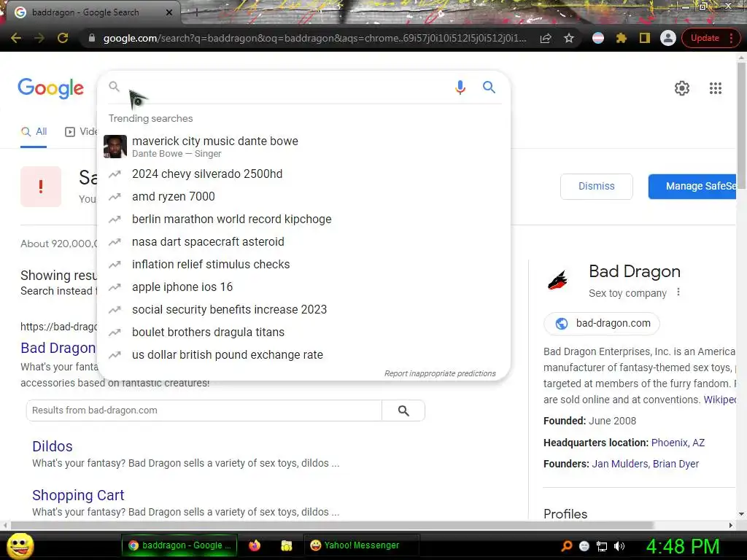Open the Extensions puzzle piece icon

[x=621, y=38]
